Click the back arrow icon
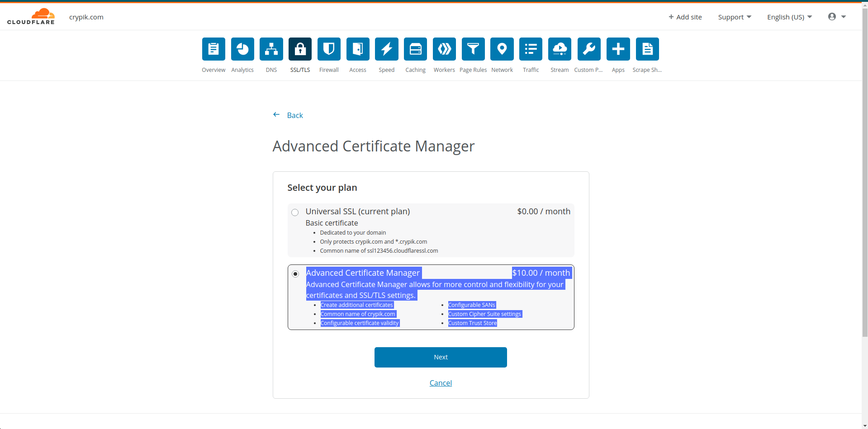This screenshot has height=429, width=868. click(x=276, y=115)
